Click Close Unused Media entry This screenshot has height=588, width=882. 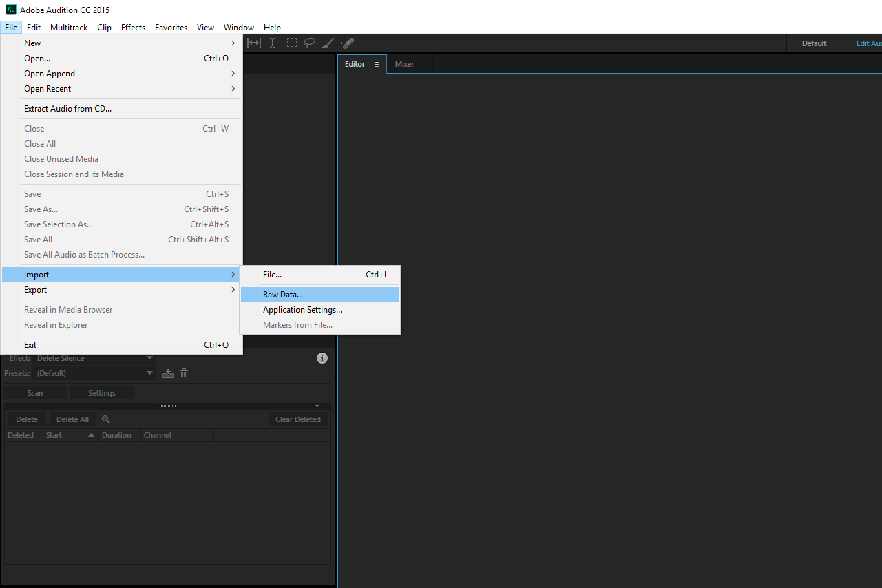tap(123, 159)
